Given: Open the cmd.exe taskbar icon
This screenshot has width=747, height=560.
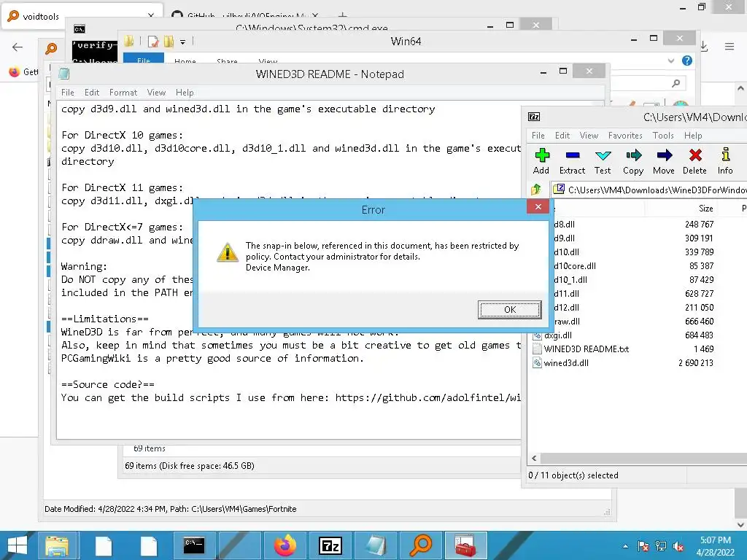Looking at the screenshot, I should click(x=194, y=545).
